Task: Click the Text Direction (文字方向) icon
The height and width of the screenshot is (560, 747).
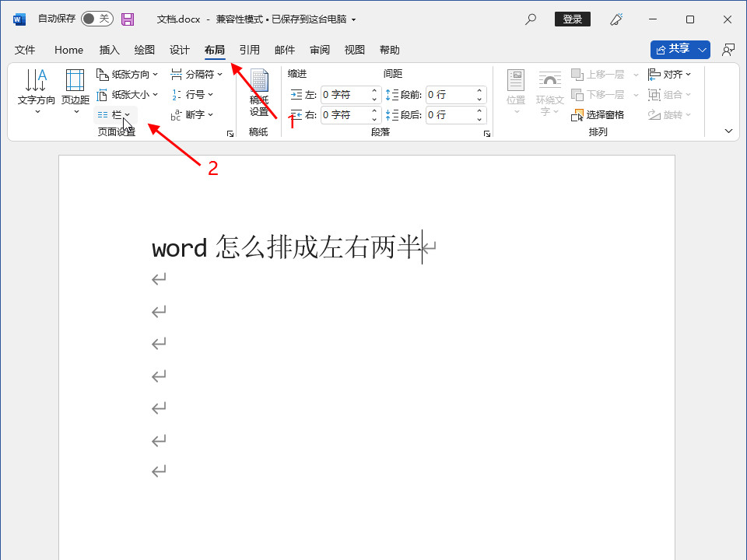Action: tap(37, 82)
